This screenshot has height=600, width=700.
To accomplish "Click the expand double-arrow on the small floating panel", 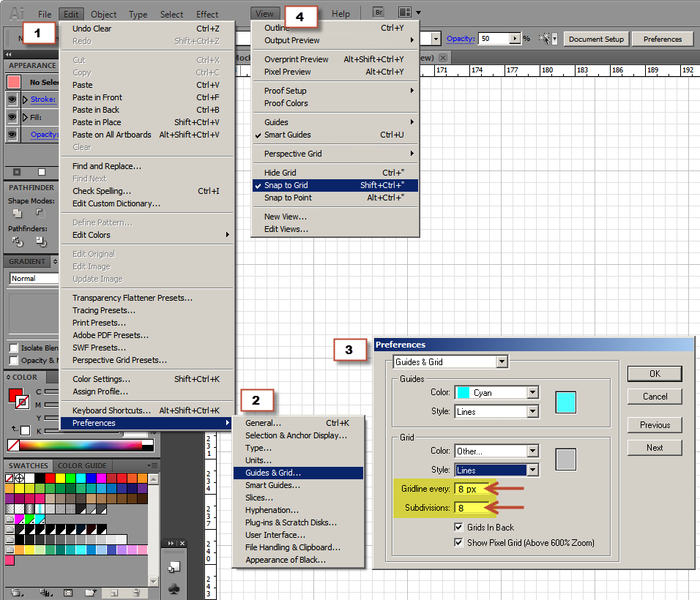I will coord(171,543).
